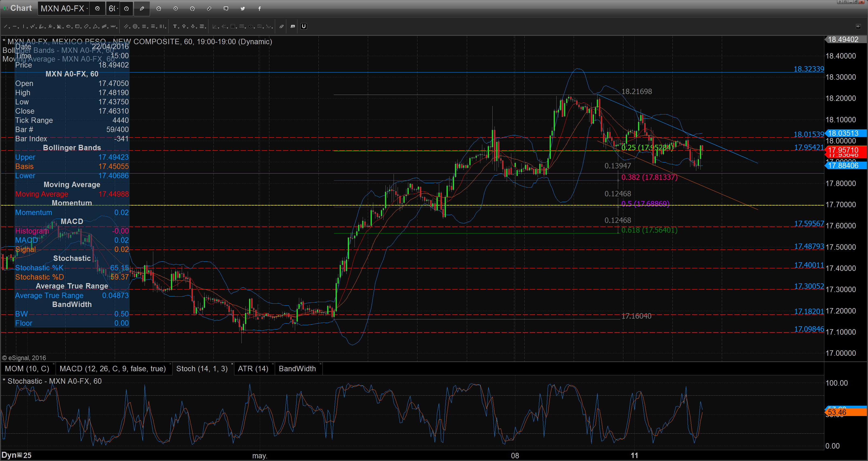Select the down arrow marker tool
Viewport: 868px width, 461px height.
193,26
